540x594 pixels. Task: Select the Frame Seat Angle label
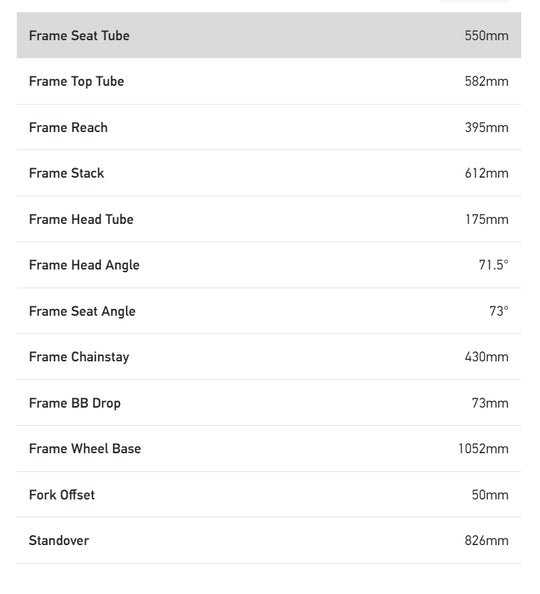pyautogui.click(x=82, y=311)
